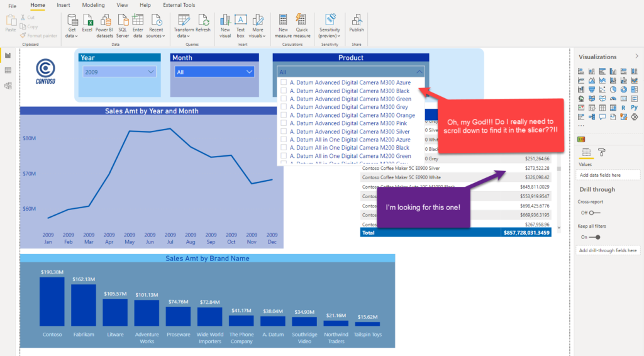644x356 pixels.
Task: Connect to SQL Server
Action: (x=123, y=26)
